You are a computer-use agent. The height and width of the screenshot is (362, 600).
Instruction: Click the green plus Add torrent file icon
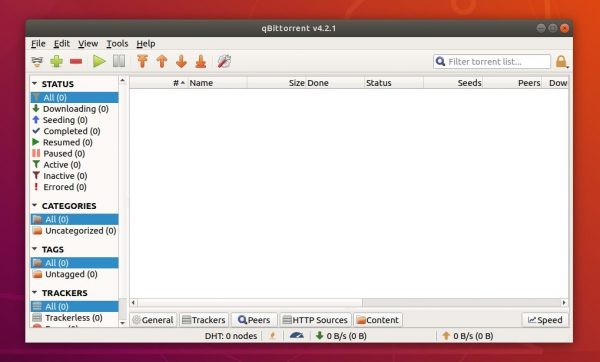click(x=57, y=61)
